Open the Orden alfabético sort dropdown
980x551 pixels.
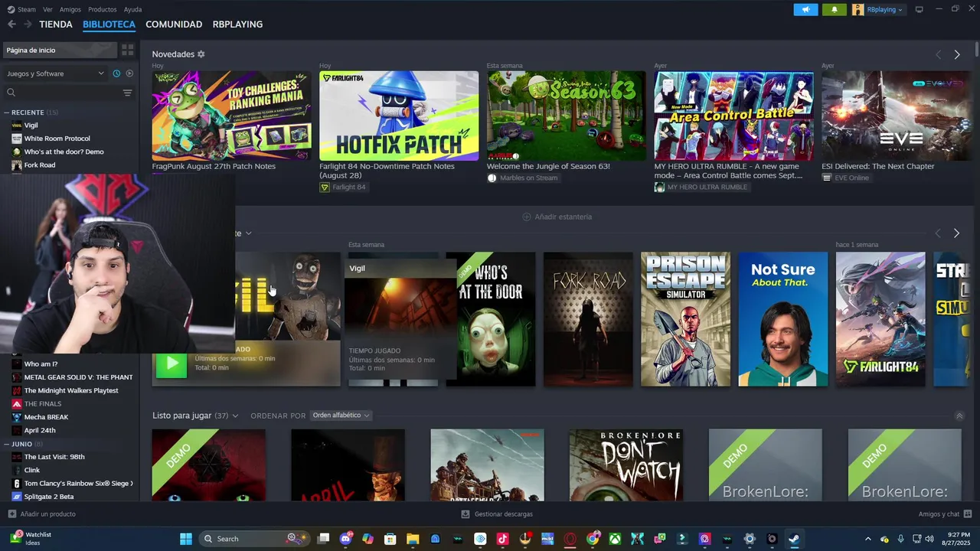(x=341, y=416)
